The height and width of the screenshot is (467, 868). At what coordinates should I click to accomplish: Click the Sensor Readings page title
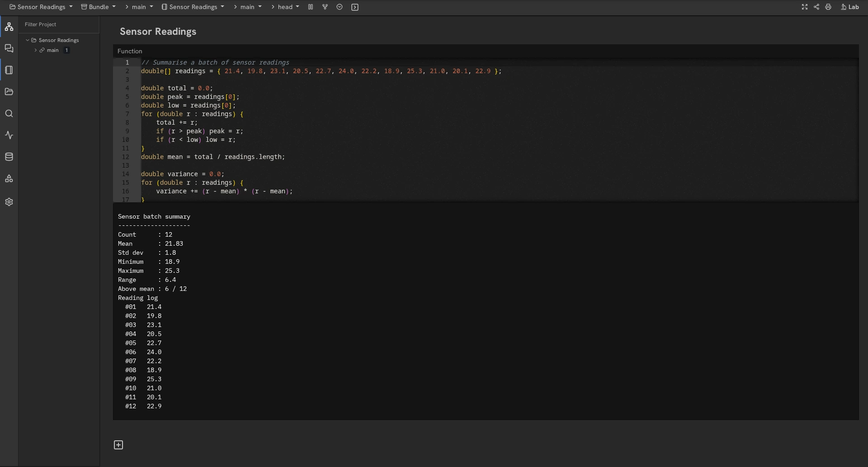(x=158, y=32)
